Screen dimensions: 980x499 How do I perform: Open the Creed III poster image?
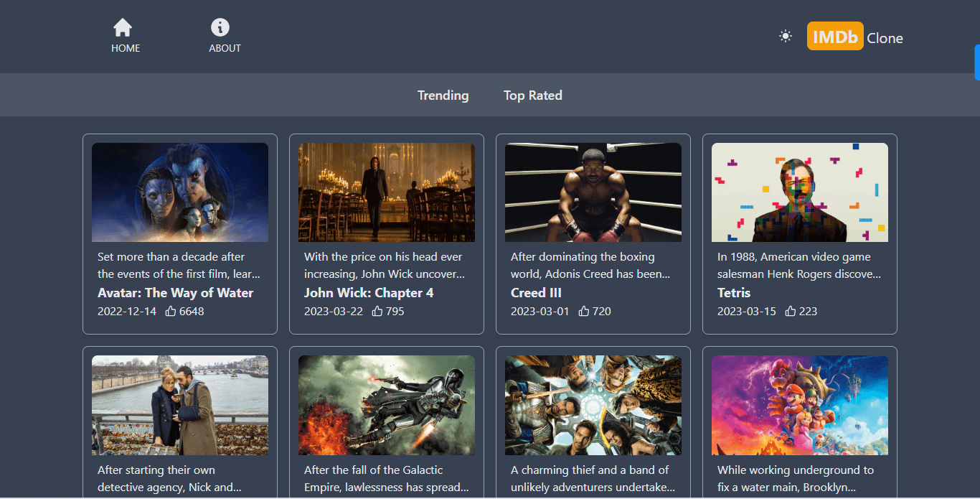tap(593, 192)
